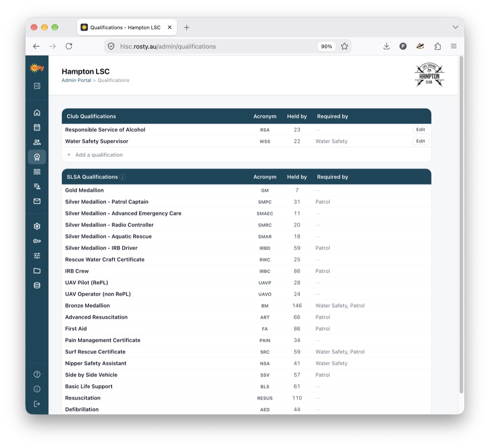This screenshot has width=490, height=448.
Task: Bookmark this page with the star icon
Action: (x=344, y=46)
